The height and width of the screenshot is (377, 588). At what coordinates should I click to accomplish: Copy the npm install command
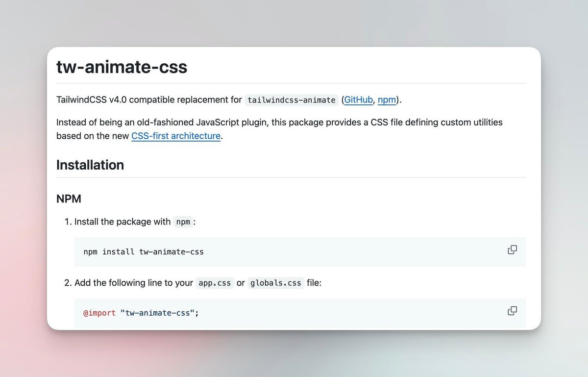point(512,250)
